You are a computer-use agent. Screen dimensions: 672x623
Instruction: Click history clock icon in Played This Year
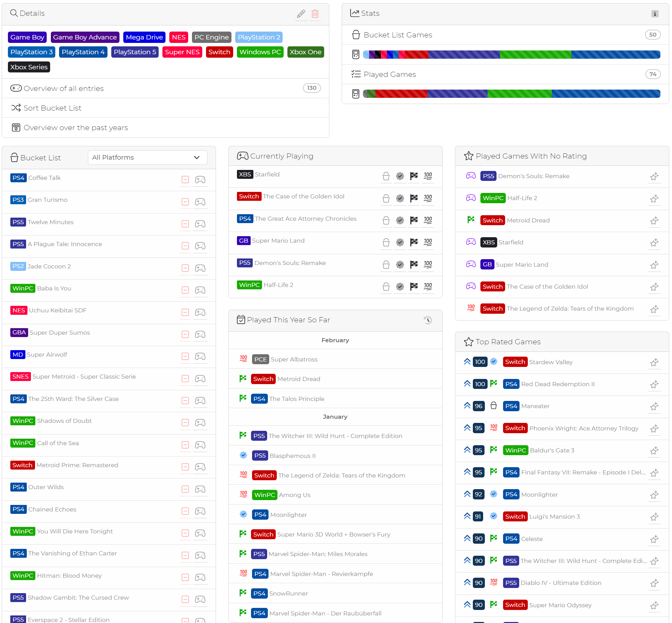click(x=428, y=320)
